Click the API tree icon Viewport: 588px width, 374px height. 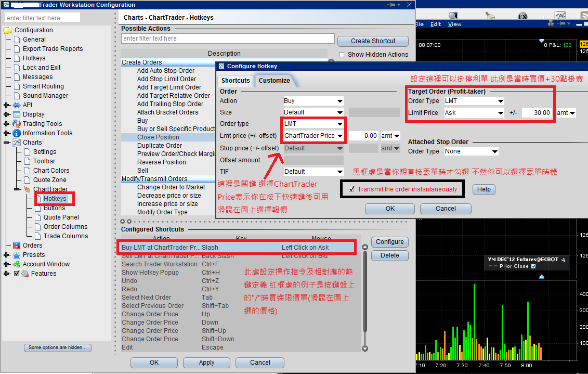click(x=17, y=105)
